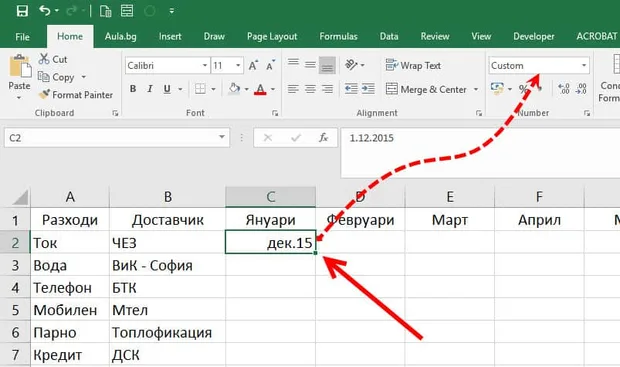The width and height of the screenshot is (620, 367).
Task: Open the Draw ribbon tab
Action: [214, 36]
